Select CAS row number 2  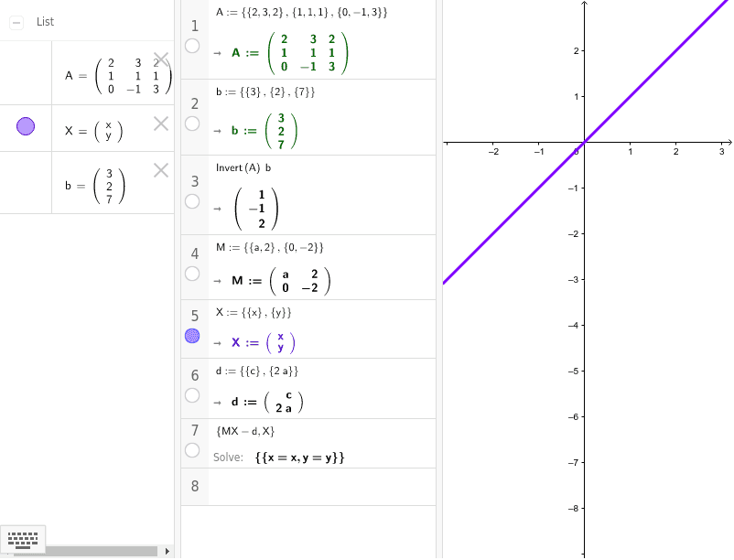click(195, 103)
